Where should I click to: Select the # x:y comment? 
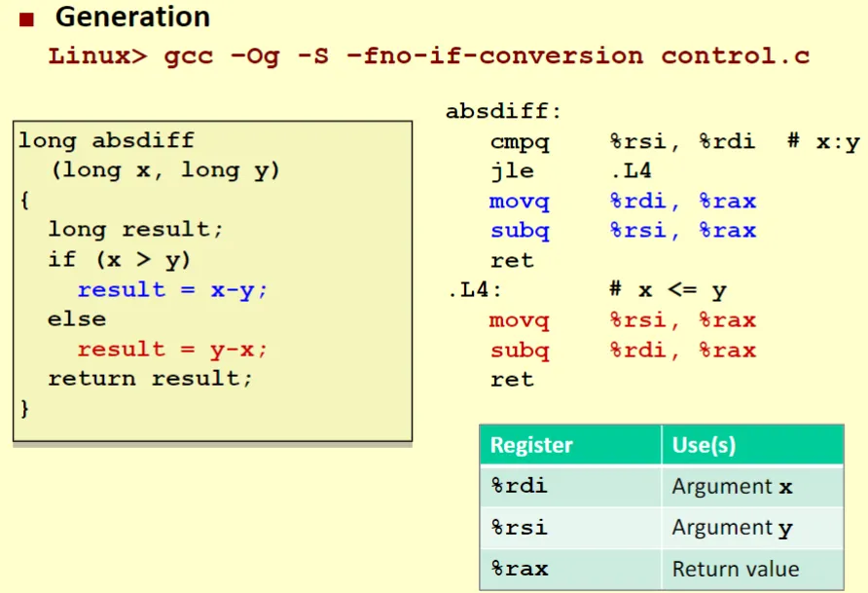[823, 142]
